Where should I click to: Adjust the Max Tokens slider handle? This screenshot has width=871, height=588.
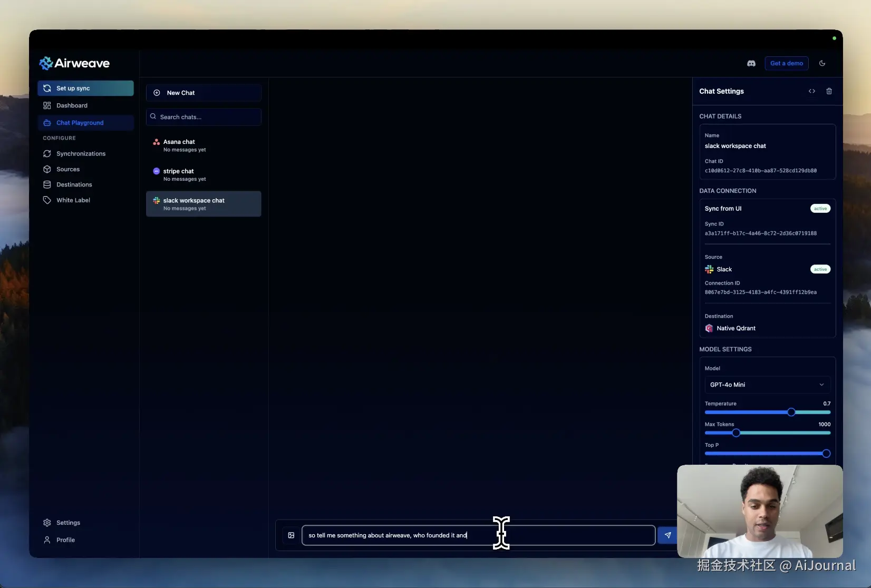coord(736,433)
